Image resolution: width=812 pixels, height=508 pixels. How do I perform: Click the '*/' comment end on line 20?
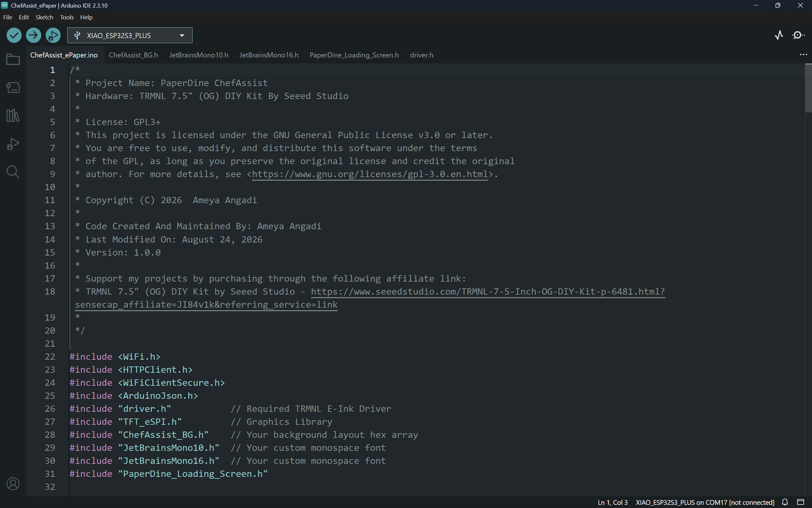80,331
